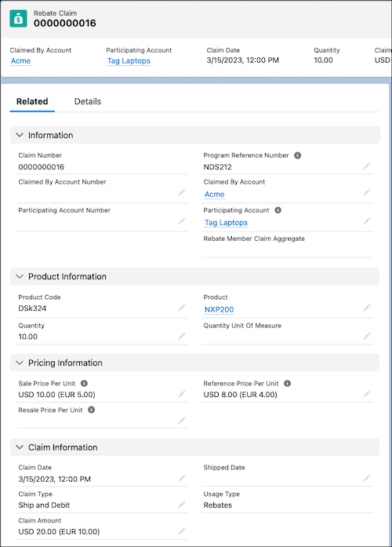Viewport: 392px width, 547px height.
Task: Click info icon for Reference Price Per Unit
Action: coord(287,384)
